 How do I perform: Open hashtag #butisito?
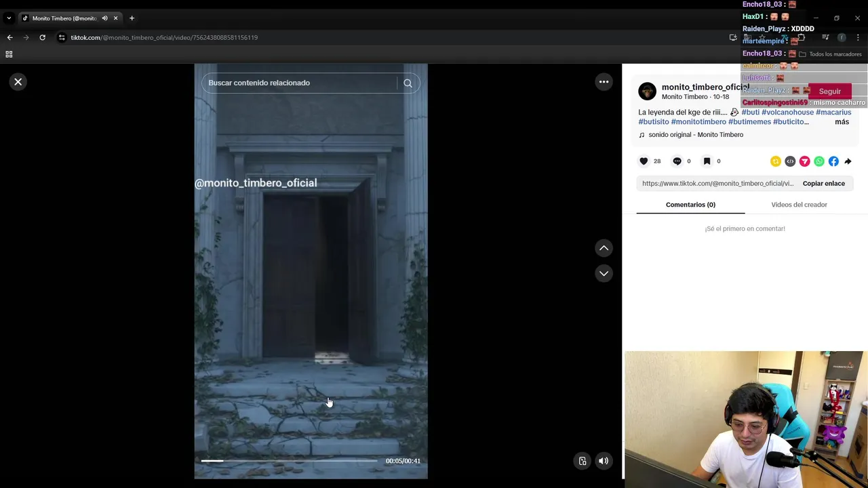654,122
